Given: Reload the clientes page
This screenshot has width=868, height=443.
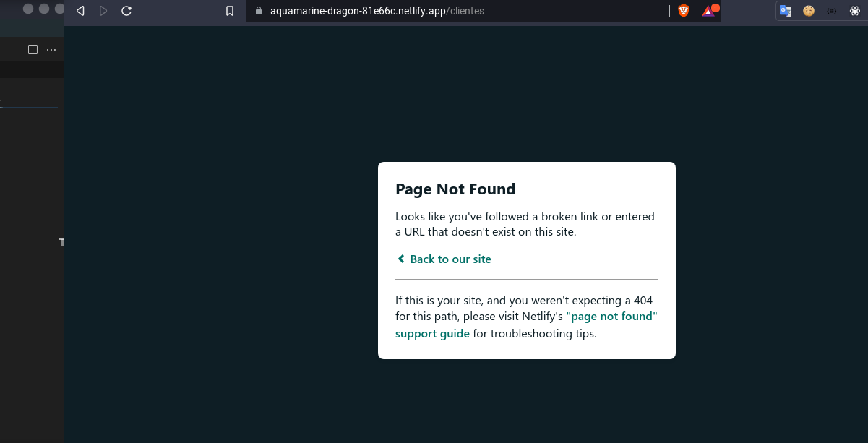Looking at the screenshot, I should point(126,11).
